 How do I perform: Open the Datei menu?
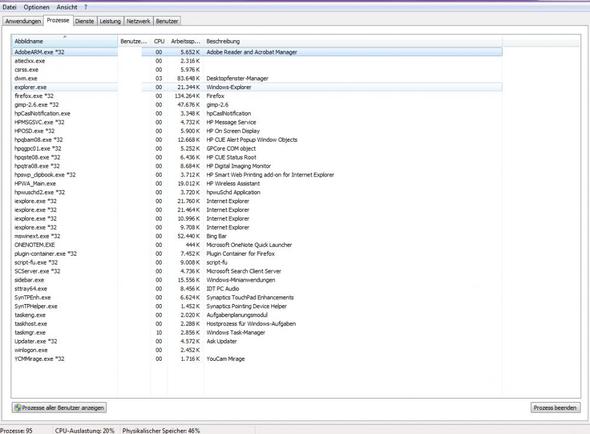tap(9, 7)
